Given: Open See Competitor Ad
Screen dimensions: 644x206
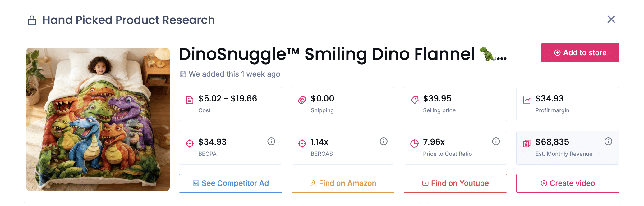Looking at the screenshot, I should pyautogui.click(x=231, y=183).
